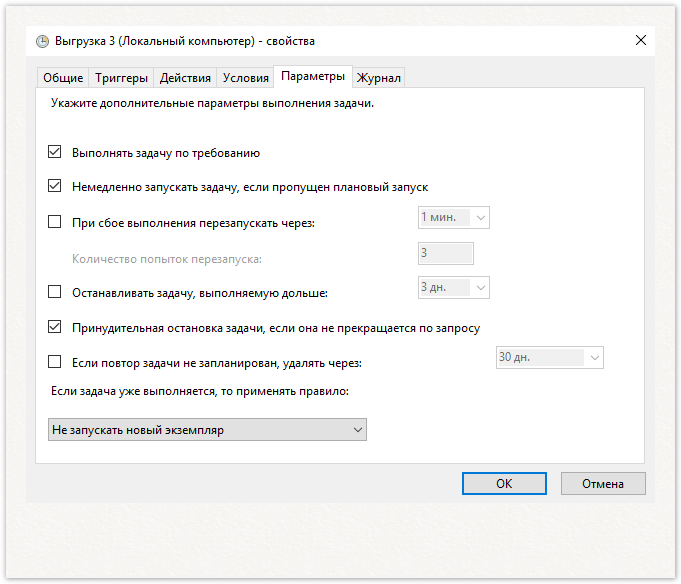The height and width of the screenshot is (584, 681).
Task: Open Не запускать новый экземпляр rule dropdown
Action: click(x=207, y=429)
